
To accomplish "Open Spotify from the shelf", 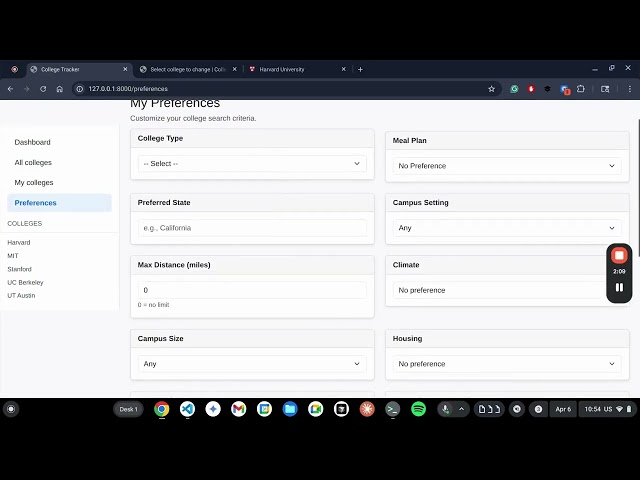I will (418, 409).
